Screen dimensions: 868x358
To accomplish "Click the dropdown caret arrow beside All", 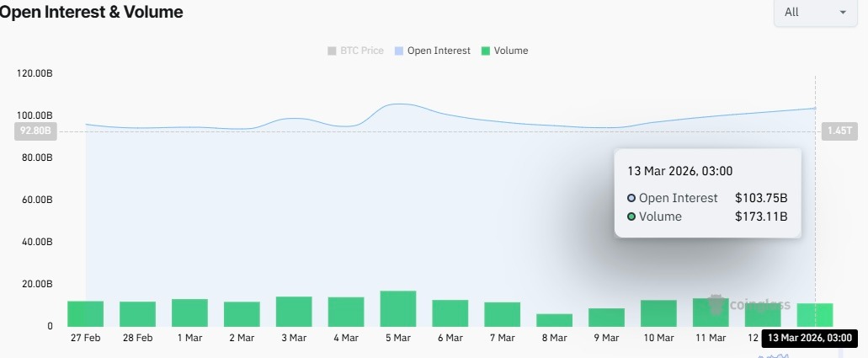I will coord(843,12).
